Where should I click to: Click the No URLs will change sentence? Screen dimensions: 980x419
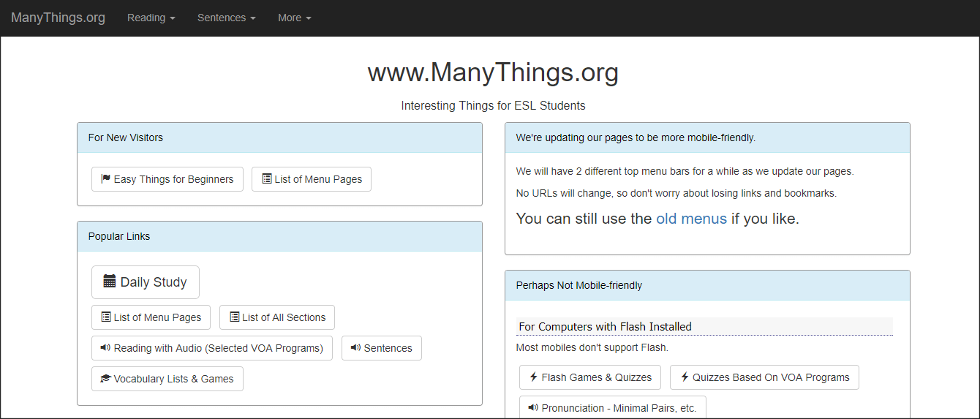tap(676, 193)
